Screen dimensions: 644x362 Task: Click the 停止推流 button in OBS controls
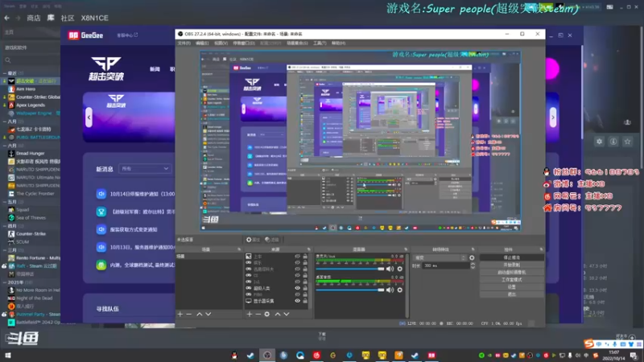click(512, 257)
